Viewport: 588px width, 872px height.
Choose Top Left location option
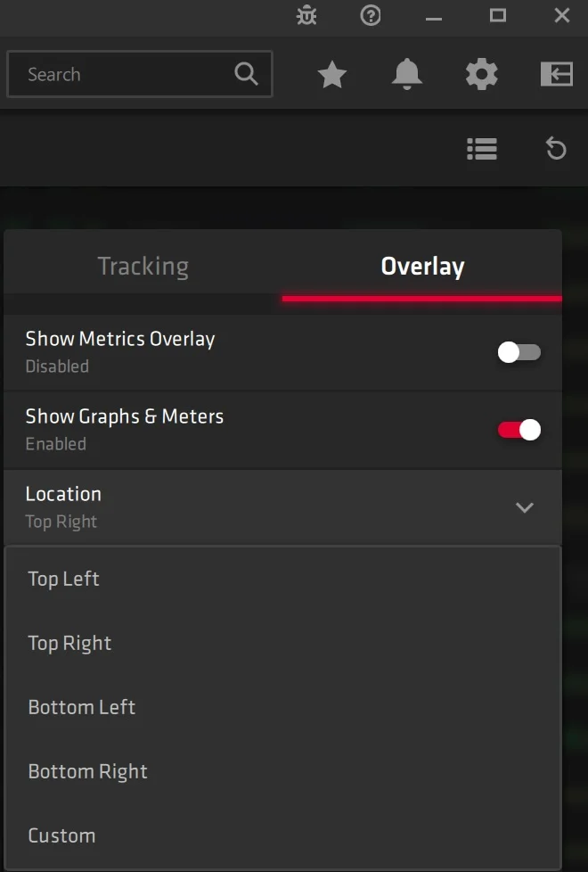click(x=282, y=579)
